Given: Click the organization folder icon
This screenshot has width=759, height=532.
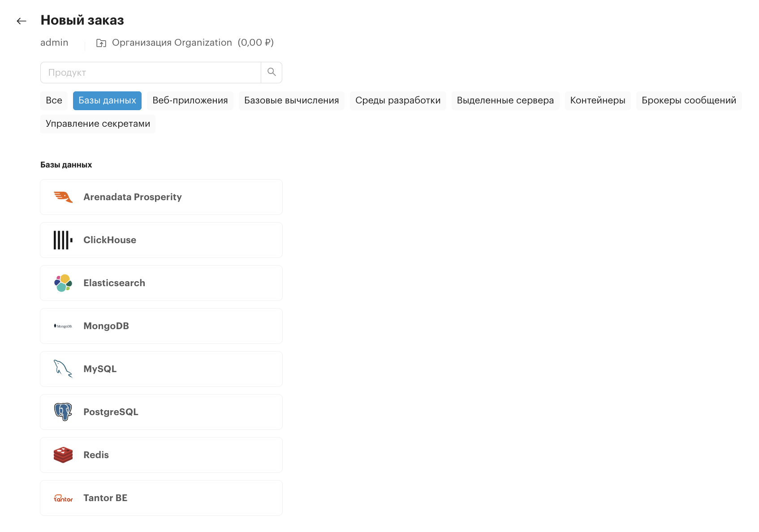Looking at the screenshot, I should (x=101, y=43).
